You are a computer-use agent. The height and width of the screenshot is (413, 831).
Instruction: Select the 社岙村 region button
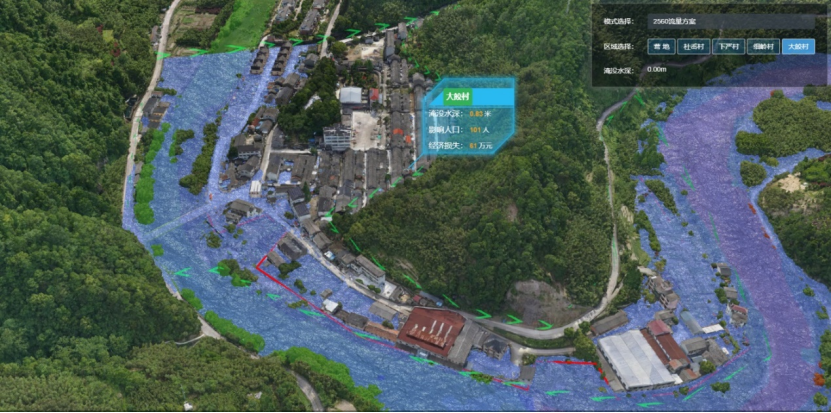693,46
